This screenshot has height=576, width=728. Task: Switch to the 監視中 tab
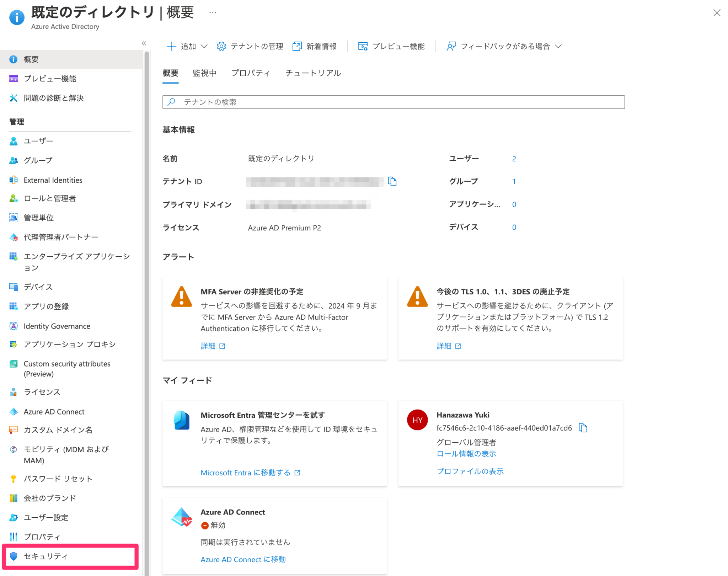[204, 73]
